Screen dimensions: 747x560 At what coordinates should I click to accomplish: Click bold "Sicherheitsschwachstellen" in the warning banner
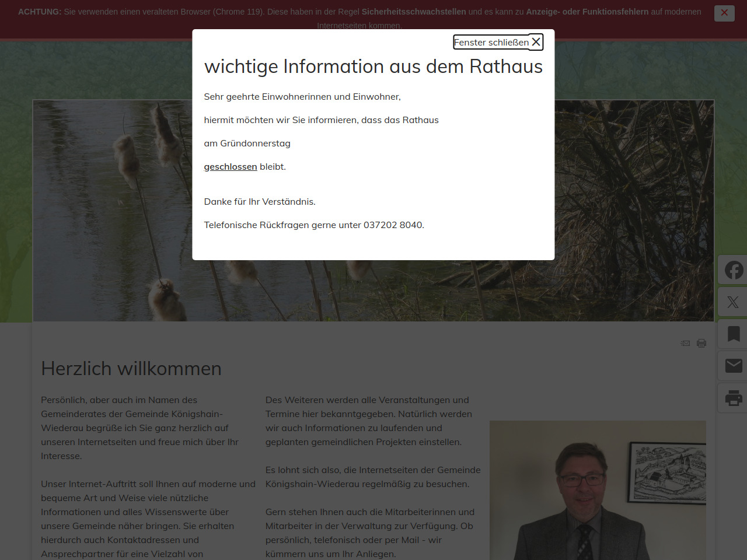coord(414,12)
